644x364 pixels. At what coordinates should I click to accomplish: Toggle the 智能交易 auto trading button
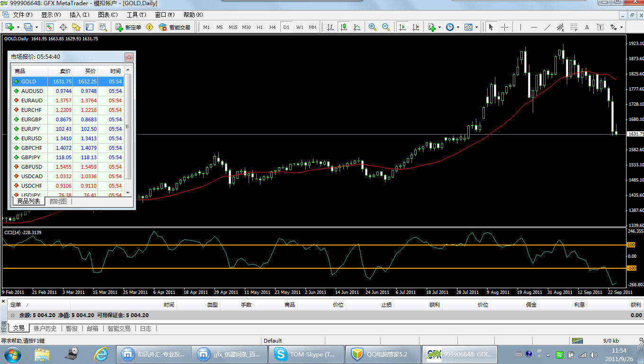174,27
